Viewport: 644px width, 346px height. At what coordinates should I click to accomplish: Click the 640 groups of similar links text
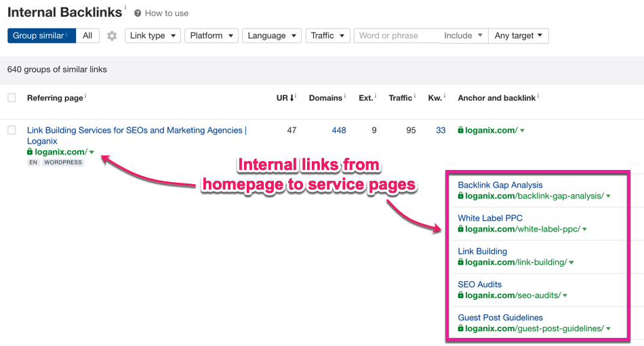(x=57, y=69)
